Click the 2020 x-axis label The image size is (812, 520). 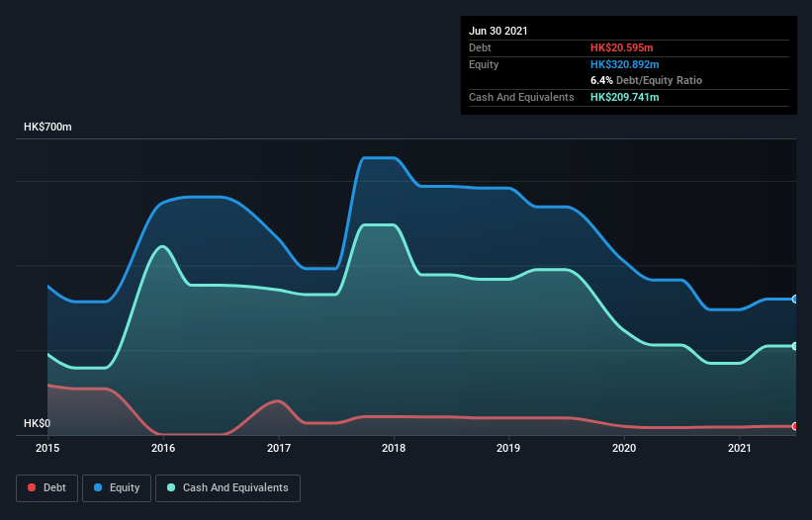tap(624, 448)
